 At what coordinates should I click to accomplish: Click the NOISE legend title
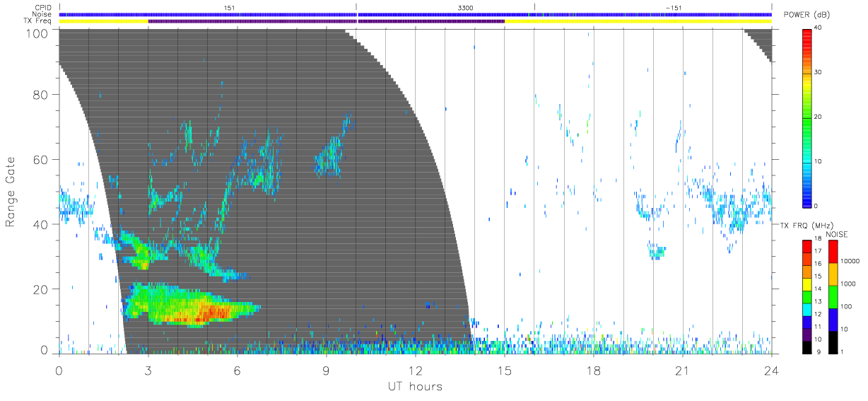838,234
